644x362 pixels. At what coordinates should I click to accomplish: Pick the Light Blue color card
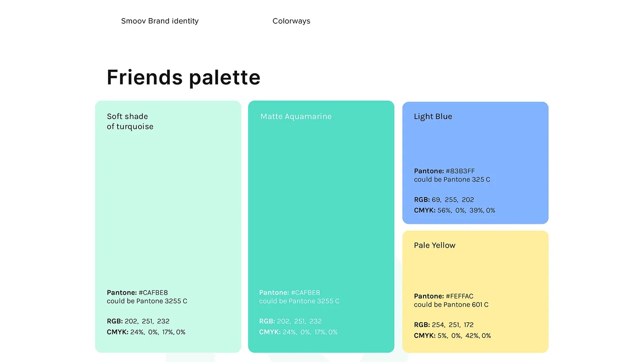(x=475, y=163)
